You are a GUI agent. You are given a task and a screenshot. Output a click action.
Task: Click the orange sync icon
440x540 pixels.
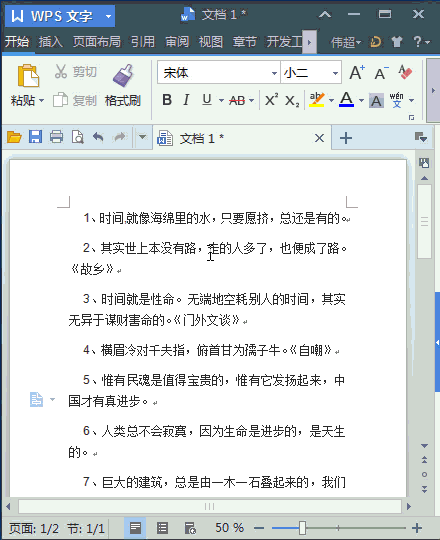pos(376,42)
